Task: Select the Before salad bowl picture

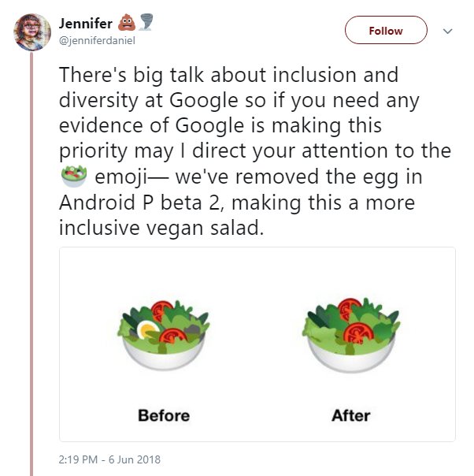Action: pos(163,335)
